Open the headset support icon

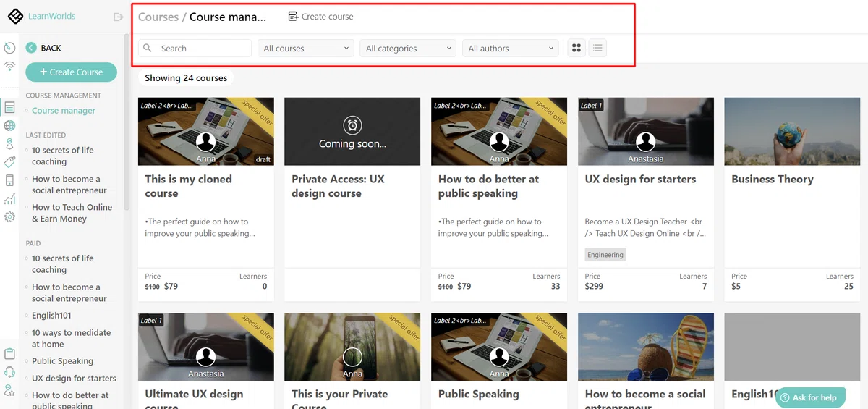(9, 372)
